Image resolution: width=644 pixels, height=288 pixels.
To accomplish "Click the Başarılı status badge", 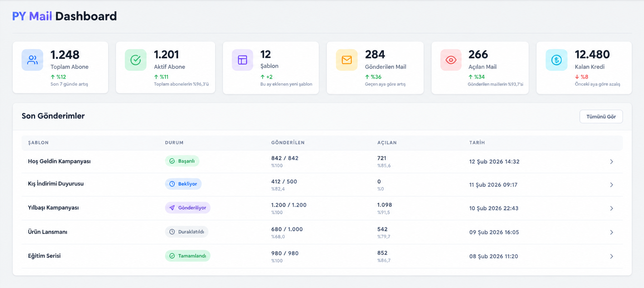I will 182,161.
